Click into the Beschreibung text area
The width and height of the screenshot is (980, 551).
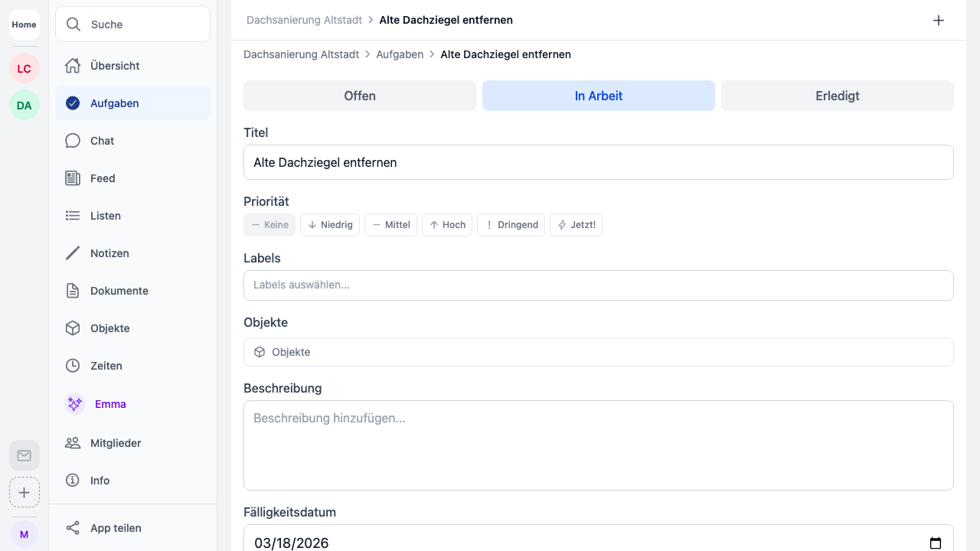click(598, 445)
